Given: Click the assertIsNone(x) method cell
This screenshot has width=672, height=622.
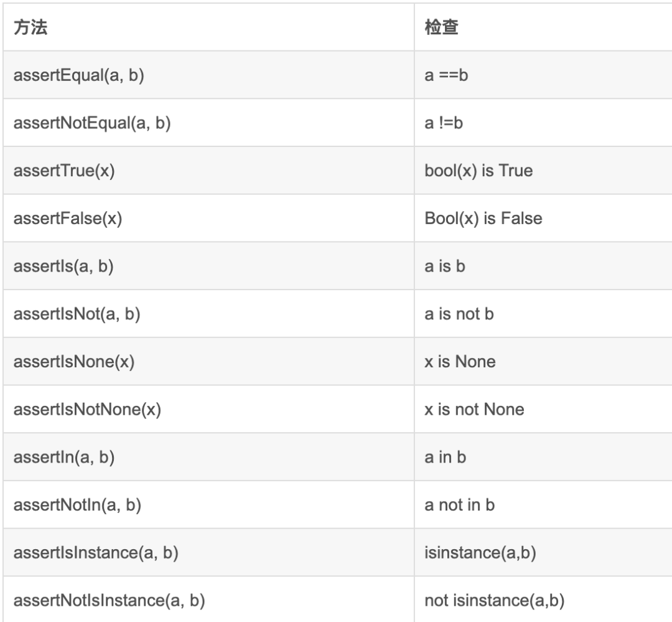Looking at the screenshot, I should (208, 362).
